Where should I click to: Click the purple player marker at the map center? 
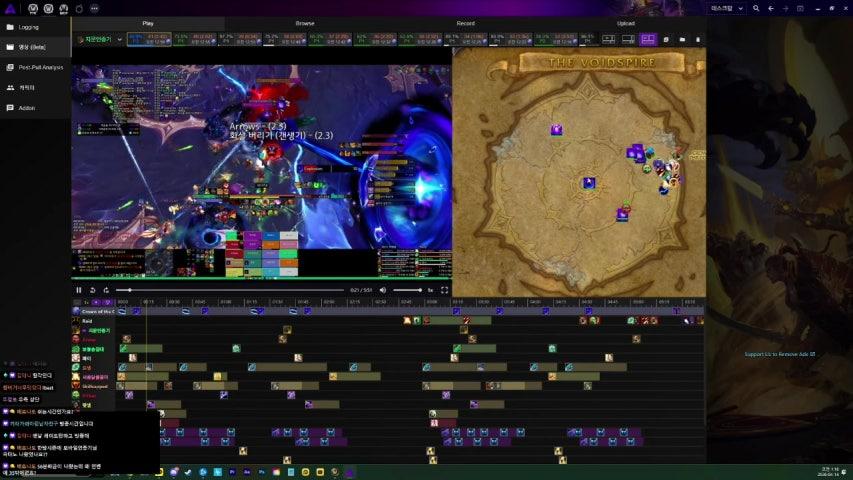tap(589, 183)
